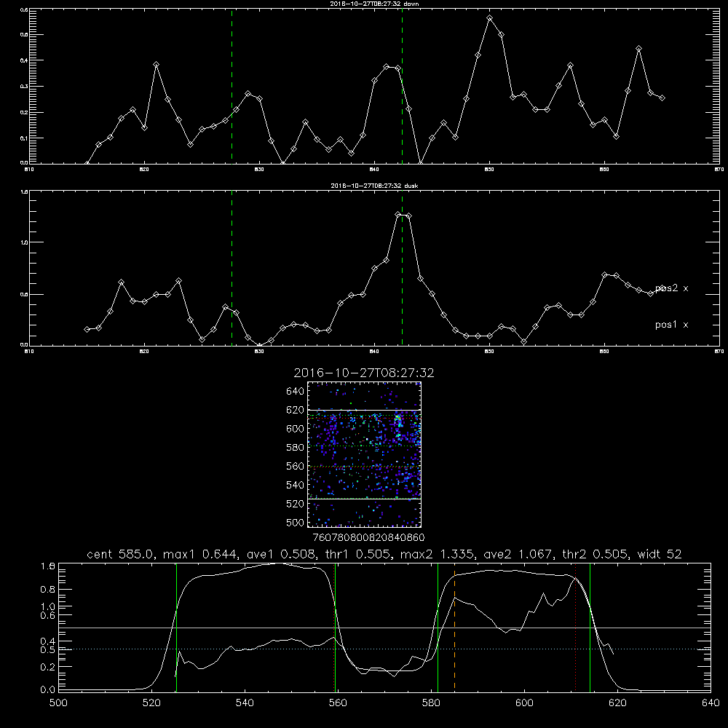Click the '760780800820840860' x-axis labels below the heatmap
This screenshot has width=728, height=728.
(368, 537)
